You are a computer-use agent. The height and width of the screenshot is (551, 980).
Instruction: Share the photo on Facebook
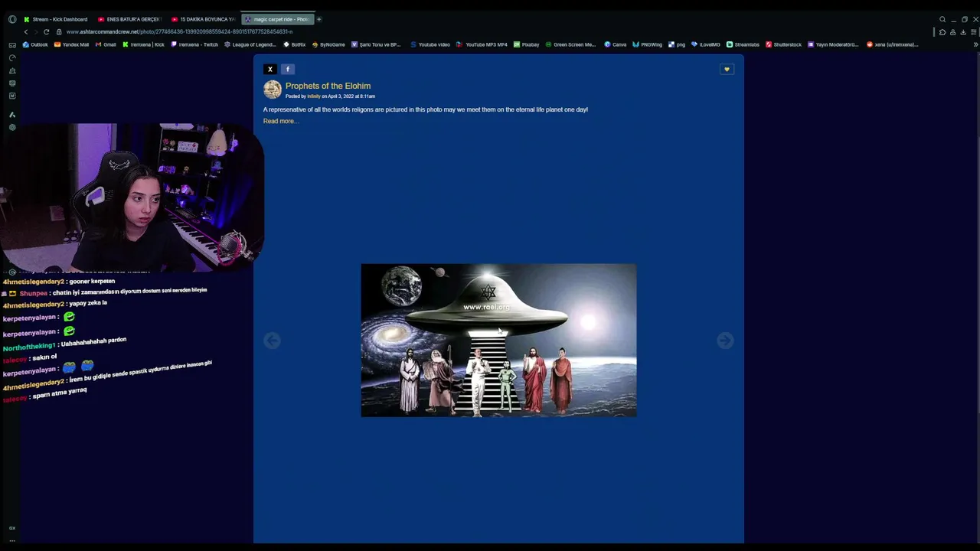pos(288,69)
